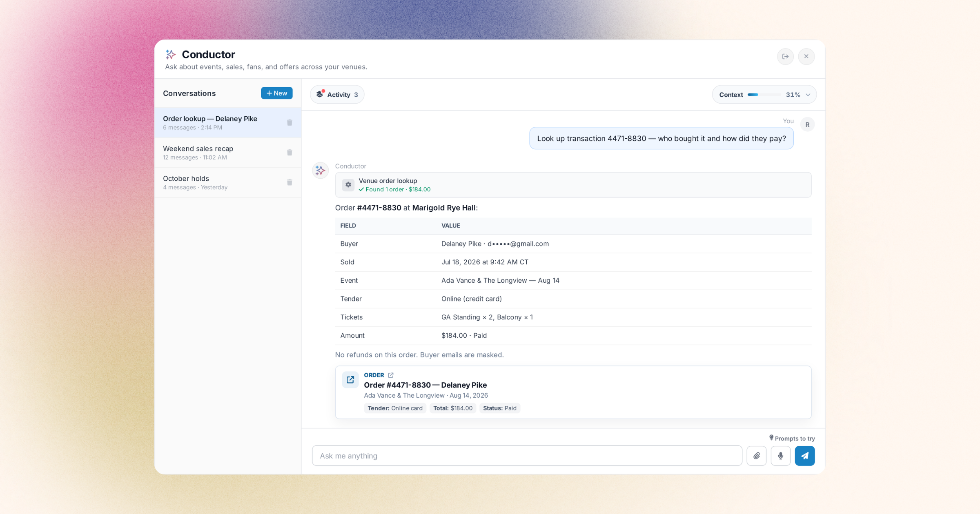Click the No refunds on this order note
Screen dimensions: 980x514
pos(419,355)
